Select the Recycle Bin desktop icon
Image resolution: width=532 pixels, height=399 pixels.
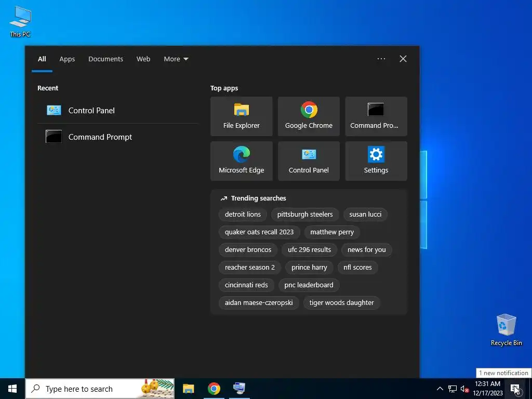(506, 330)
